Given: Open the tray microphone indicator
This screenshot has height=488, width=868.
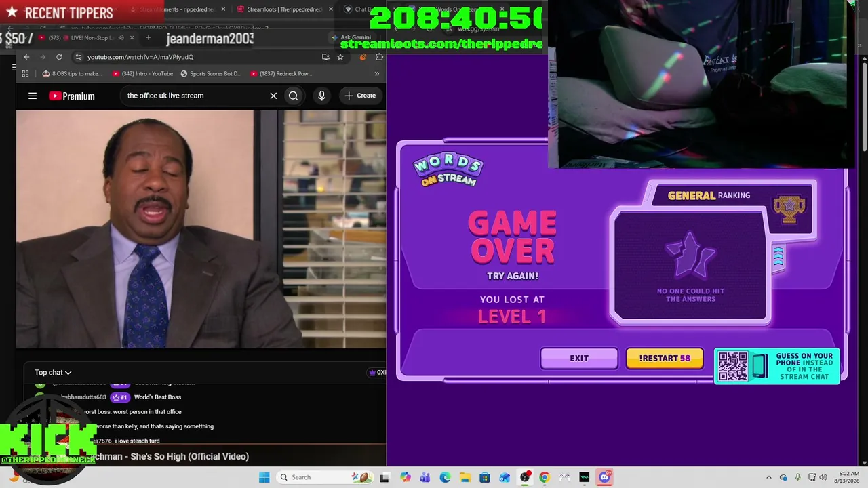Looking at the screenshot, I should [x=797, y=477].
